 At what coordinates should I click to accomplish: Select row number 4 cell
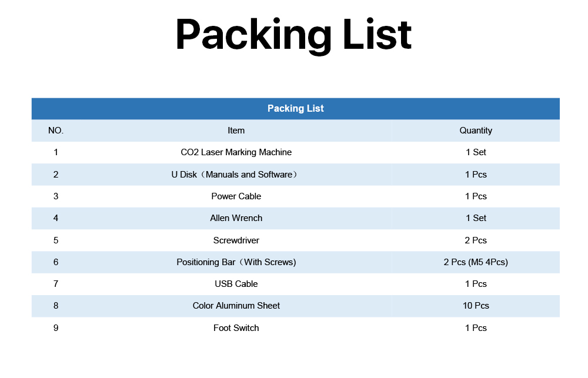point(56,218)
